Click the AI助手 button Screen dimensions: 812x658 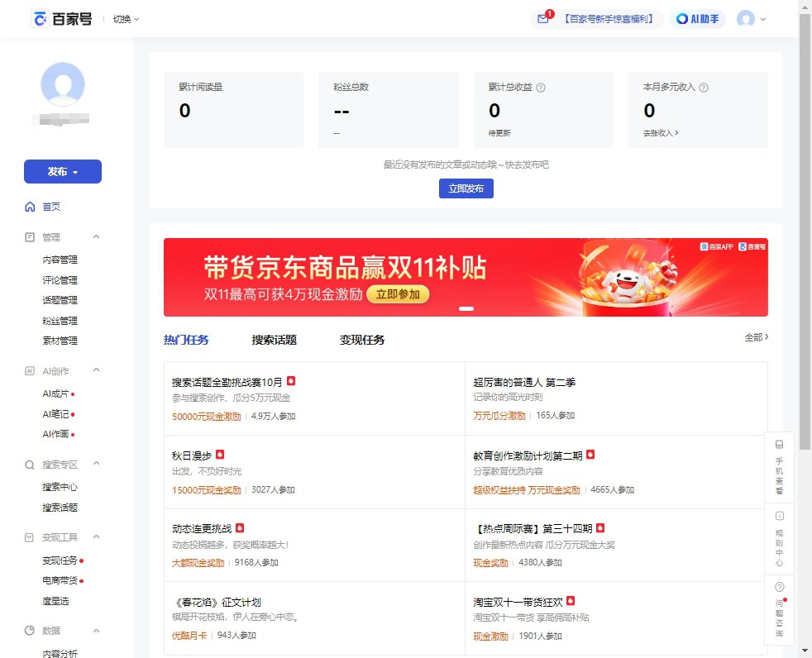coord(698,19)
